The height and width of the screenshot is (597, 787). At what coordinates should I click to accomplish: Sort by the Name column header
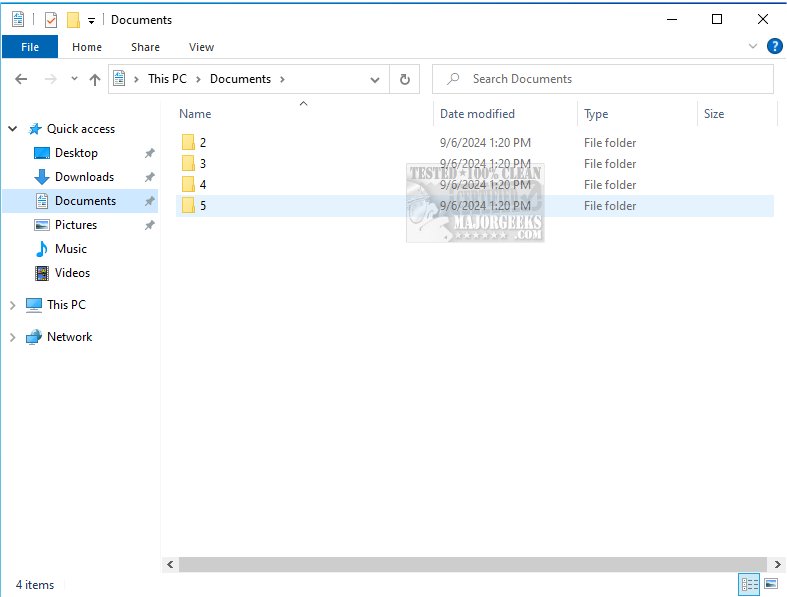point(195,114)
